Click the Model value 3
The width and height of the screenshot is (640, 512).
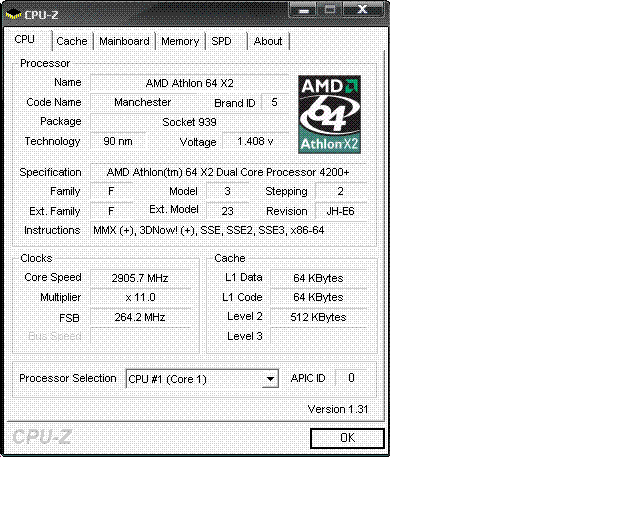tap(227, 191)
